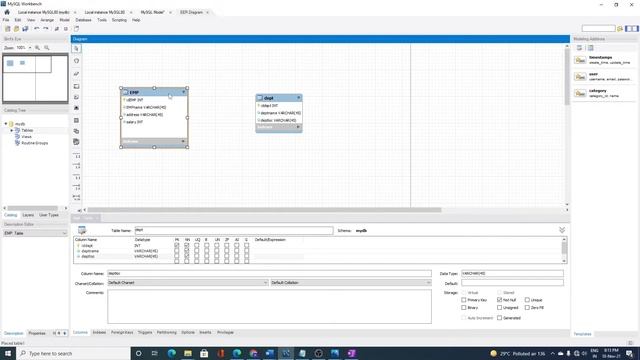This screenshot has height=360, width=640.
Task: Select the new layer tool
Action: (x=76, y=87)
